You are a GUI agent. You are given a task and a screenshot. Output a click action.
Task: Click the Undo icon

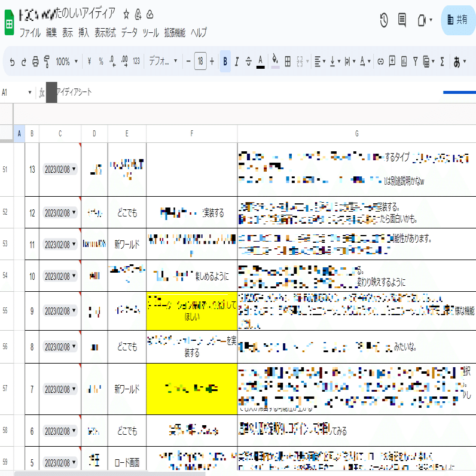pos(12,62)
